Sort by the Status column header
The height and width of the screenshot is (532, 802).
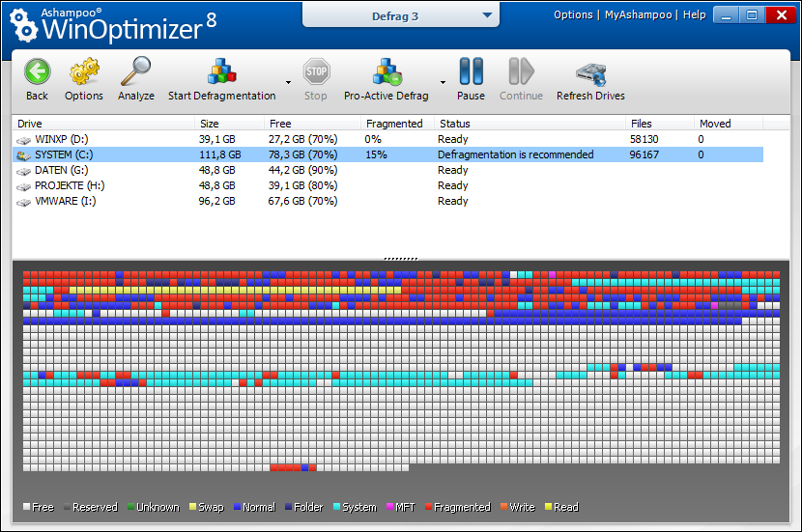click(530, 124)
